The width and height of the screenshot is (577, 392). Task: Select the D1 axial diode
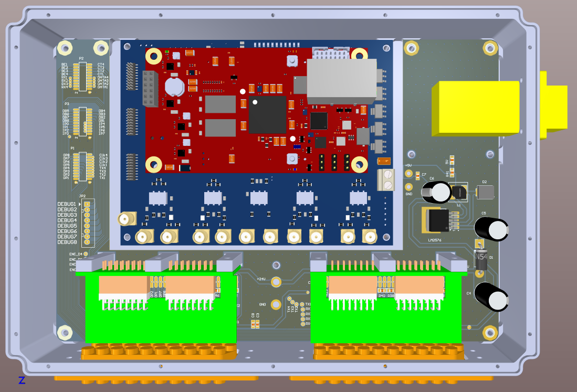(x=480, y=258)
